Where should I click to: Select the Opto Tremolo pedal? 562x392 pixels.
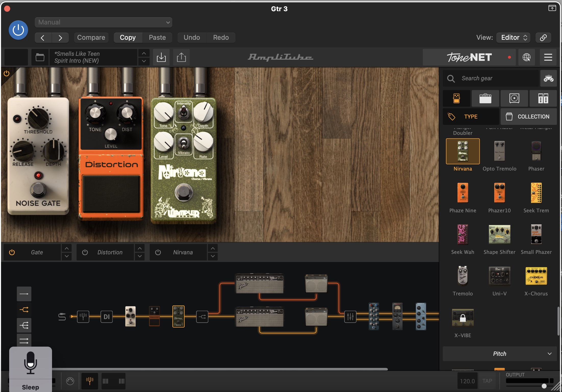[x=499, y=151]
